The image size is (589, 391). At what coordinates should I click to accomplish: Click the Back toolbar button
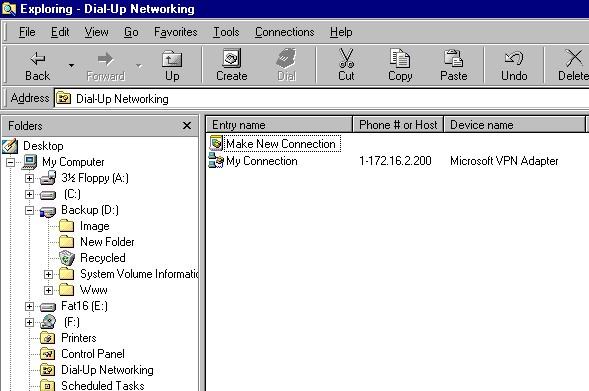point(38,65)
